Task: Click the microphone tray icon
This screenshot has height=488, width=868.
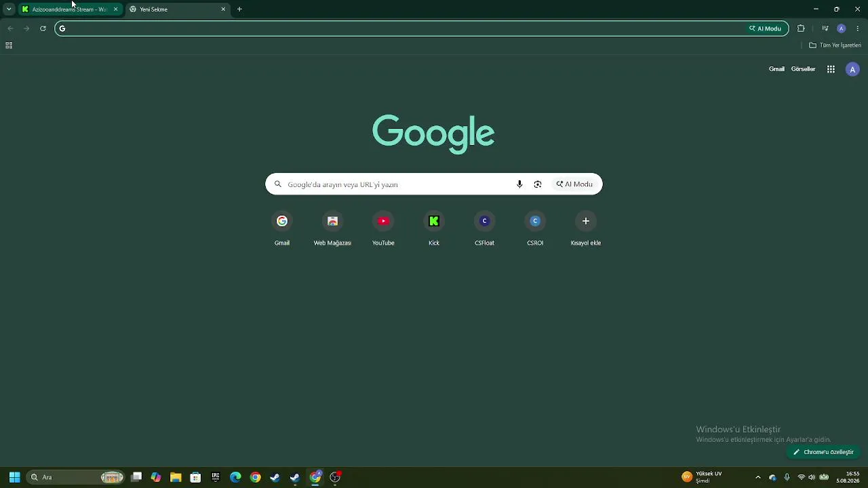Action: point(787,477)
